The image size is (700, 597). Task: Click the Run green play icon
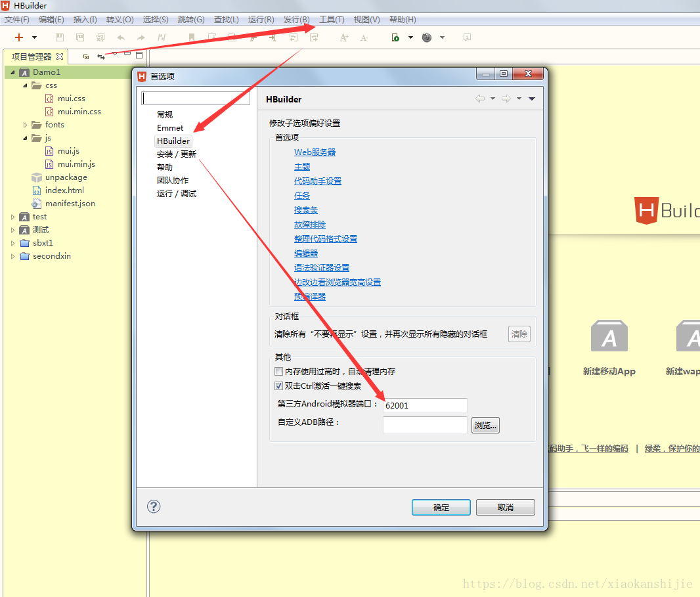click(x=395, y=37)
